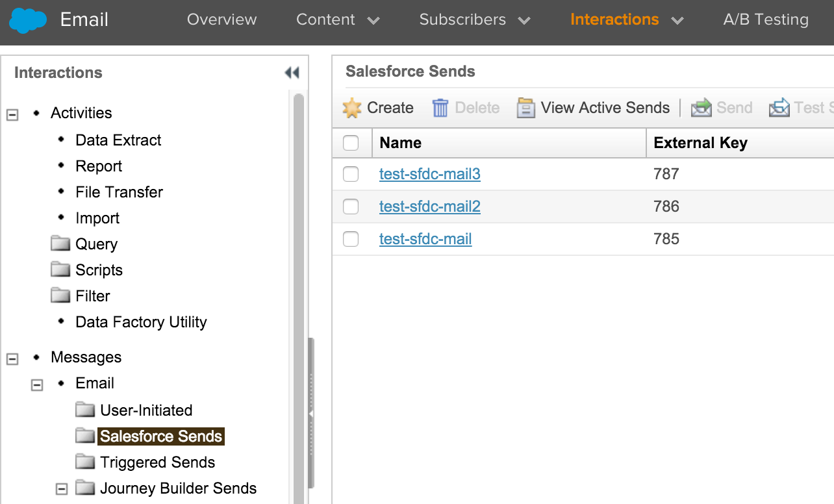Click the Triggered Sends folder icon

point(85,462)
